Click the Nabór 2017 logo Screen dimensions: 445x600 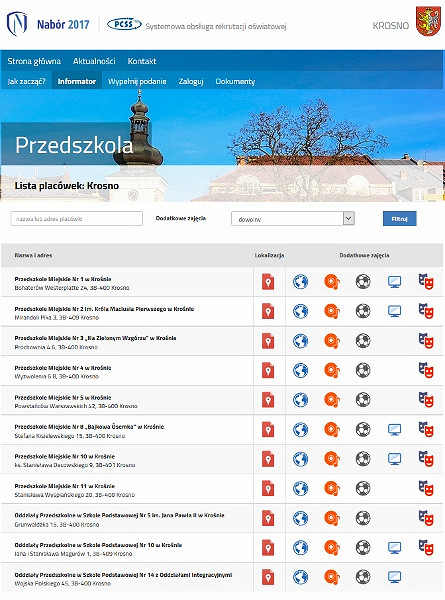point(48,24)
